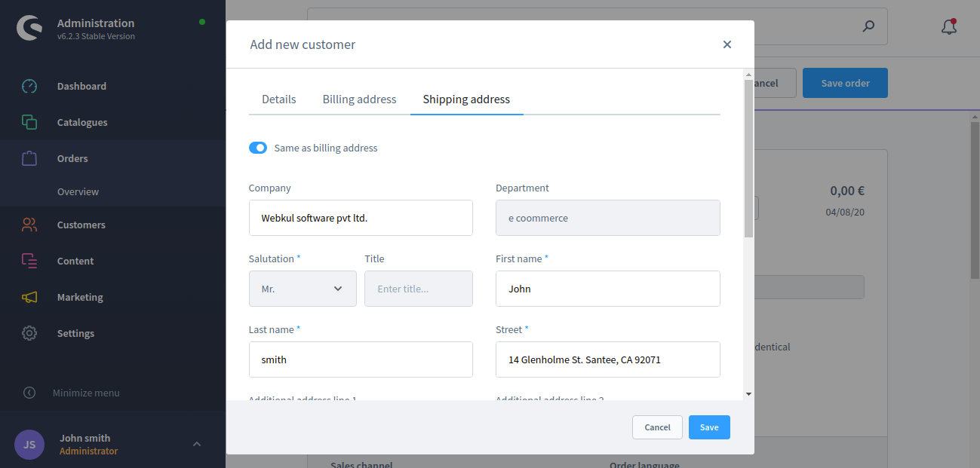Click the dialog scrollbar up arrow
The height and width of the screenshot is (468, 980).
pos(748,75)
